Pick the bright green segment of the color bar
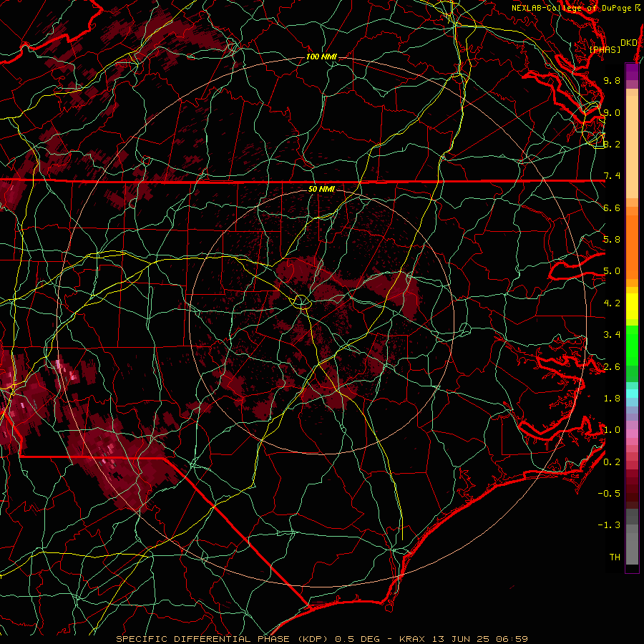 point(632,345)
